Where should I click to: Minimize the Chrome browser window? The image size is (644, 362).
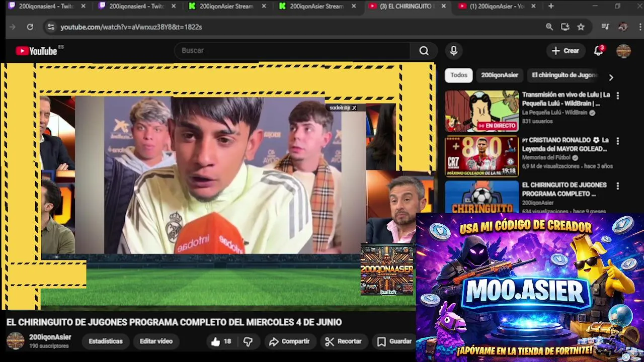pyautogui.click(x=595, y=6)
